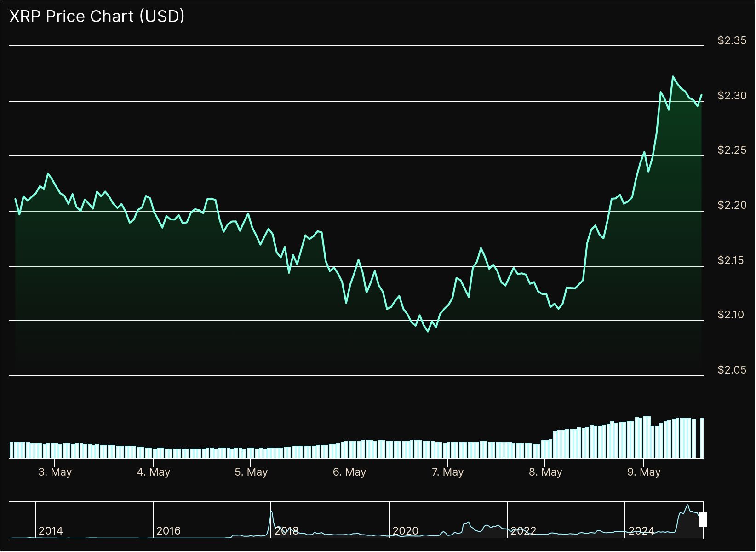Click the $2.20 price axis label
Viewport: 756px width, 552px height.
click(x=732, y=205)
